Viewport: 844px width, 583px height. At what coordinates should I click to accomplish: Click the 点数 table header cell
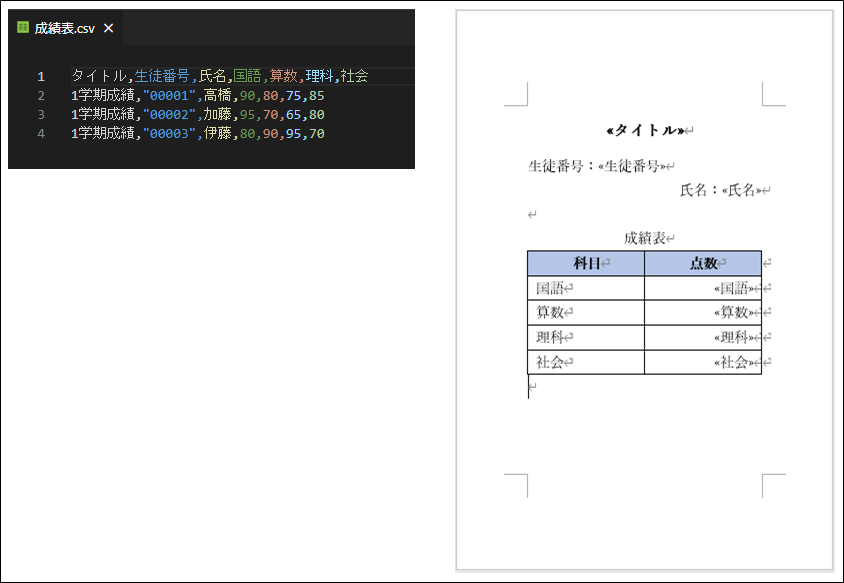click(x=703, y=263)
